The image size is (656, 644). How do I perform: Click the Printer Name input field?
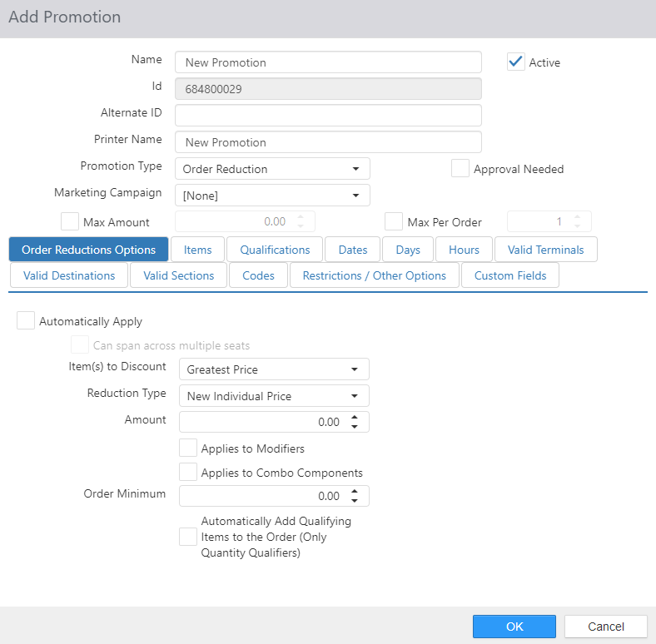tap(329, 142)
